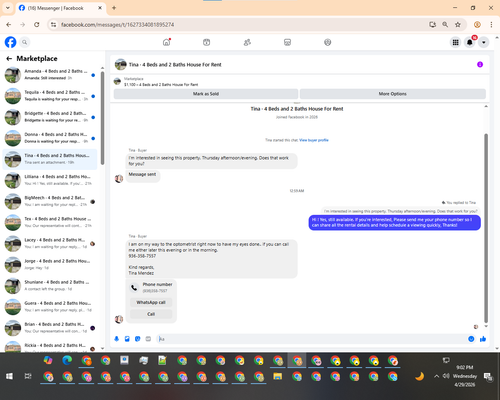Open the Chrome three-dot menu
The image size is (500, 400).
(x=491, y=25)
